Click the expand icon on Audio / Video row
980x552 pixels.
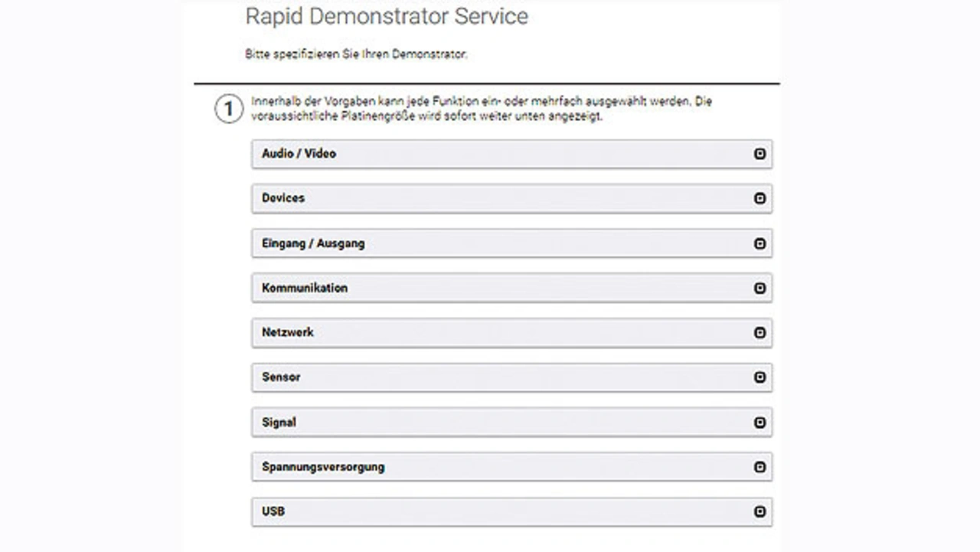pos(759,154)
